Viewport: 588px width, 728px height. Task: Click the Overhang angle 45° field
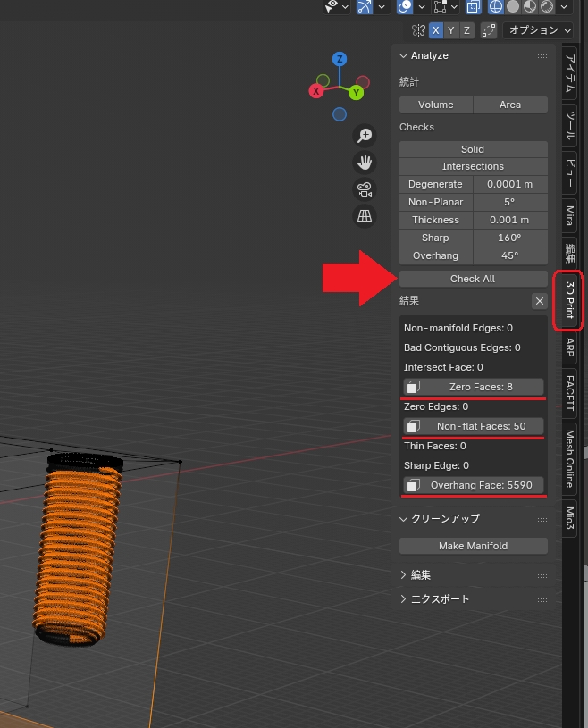click(509, 255)
